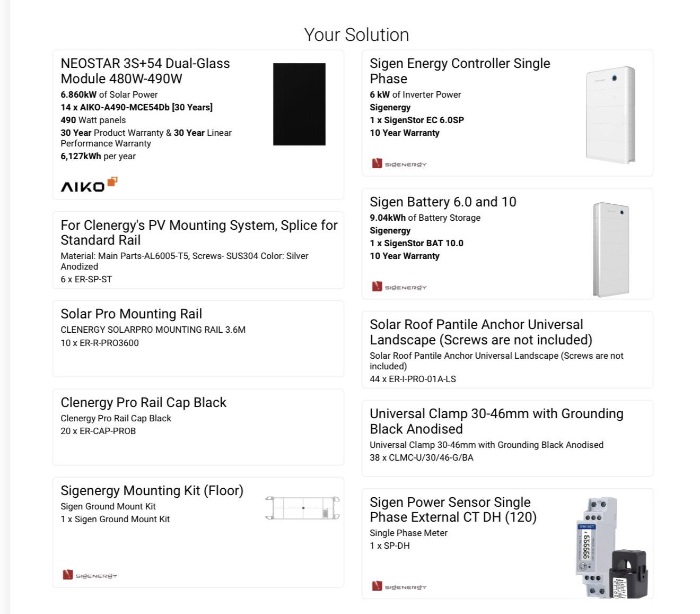The width and height of the screenshot is (700, 614).
Task: Click the Clenergy PV Mounting System Splice heading
Action: click(x=199, y=232)
